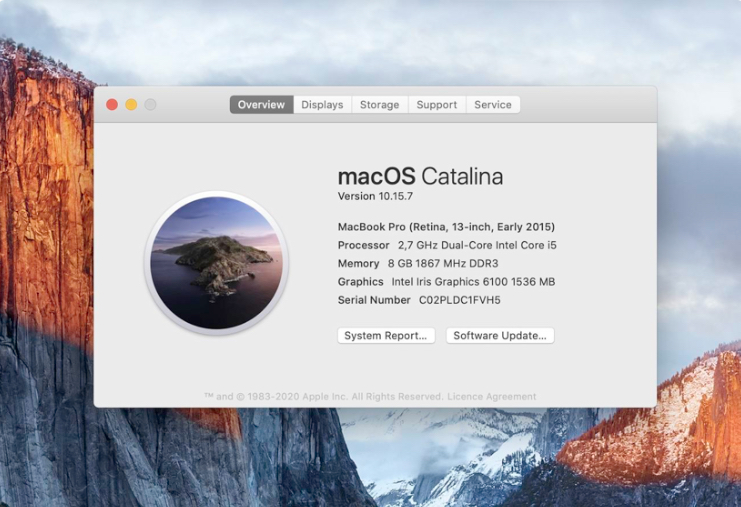Click memory value 8 GB 1867 MHz DDR3
The image size is (741, 507).
point(443,263)
